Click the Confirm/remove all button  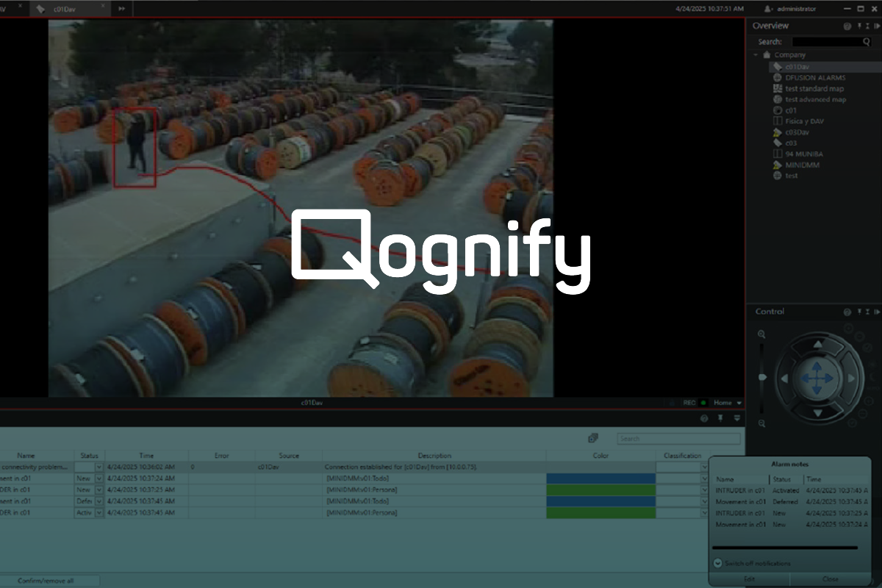pos(46,581)
